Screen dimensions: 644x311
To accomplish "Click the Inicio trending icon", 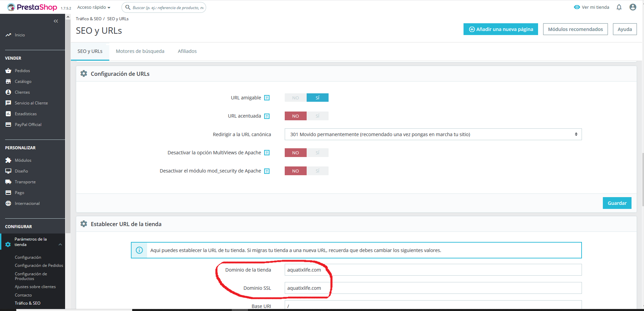I will [x=8, y=35].
